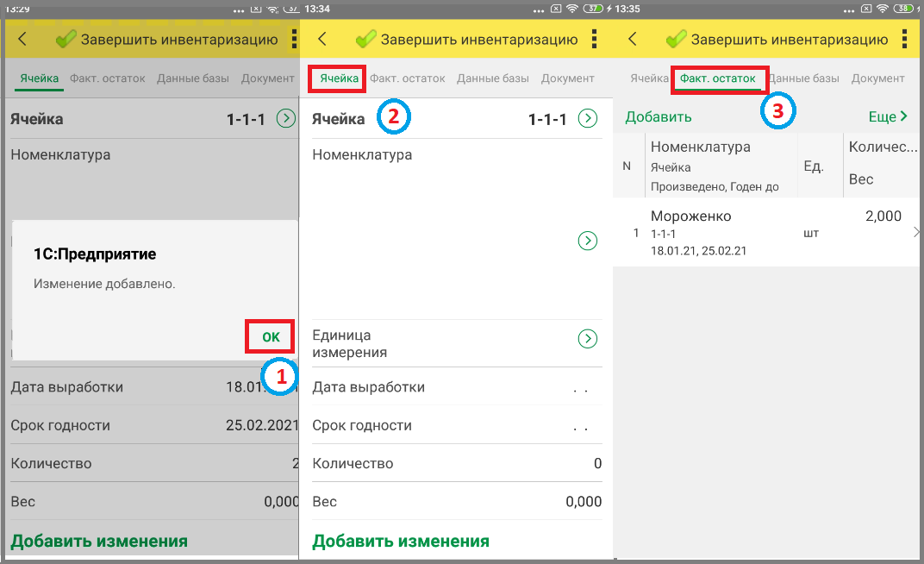This screenshot has height=564, width=924.
Task: Expand the Еще menu
Action: point(888,116)
